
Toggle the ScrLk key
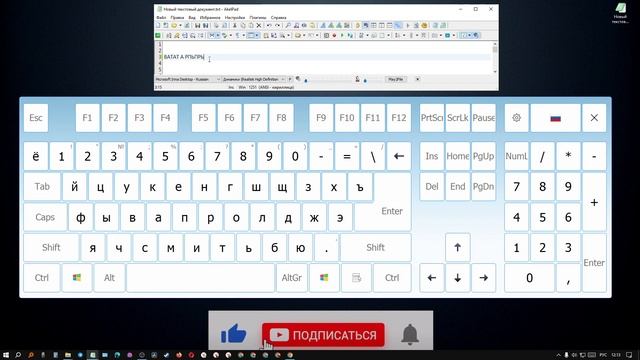pos(458,118)
